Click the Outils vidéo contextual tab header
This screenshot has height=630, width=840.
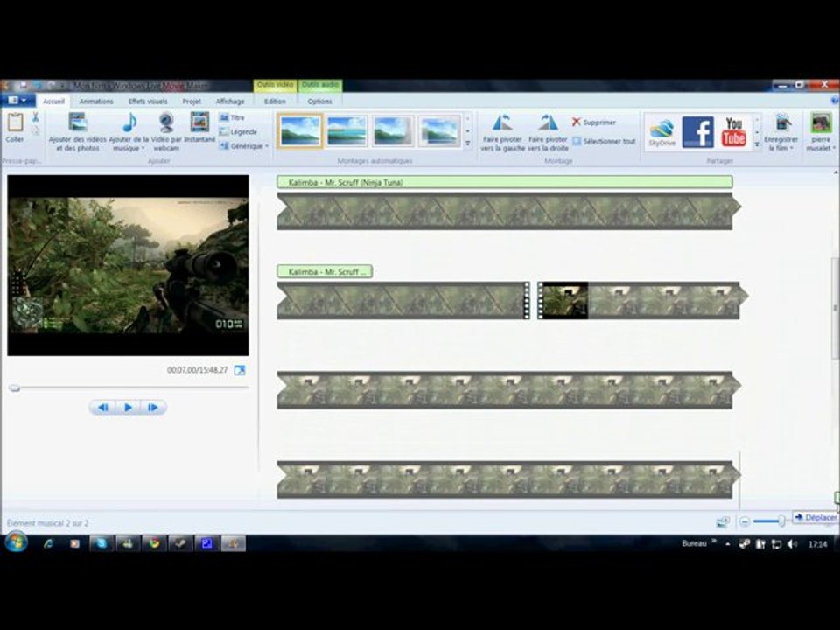(275, 85)
